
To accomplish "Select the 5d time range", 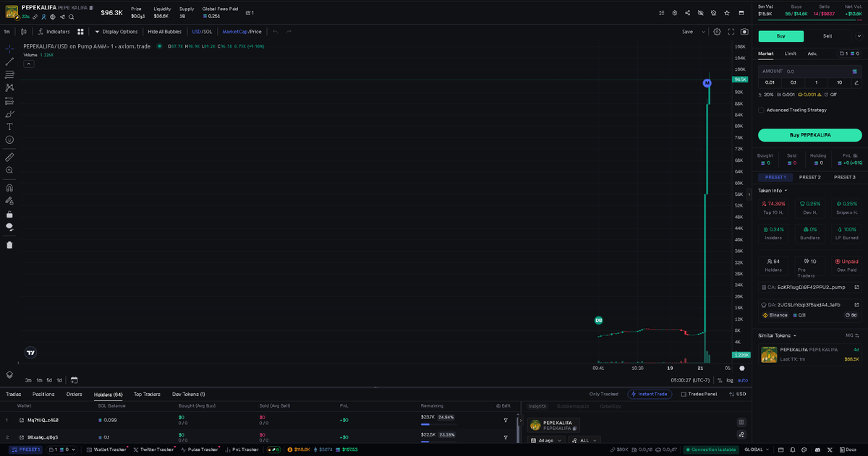I will click(x=49, y=380).
